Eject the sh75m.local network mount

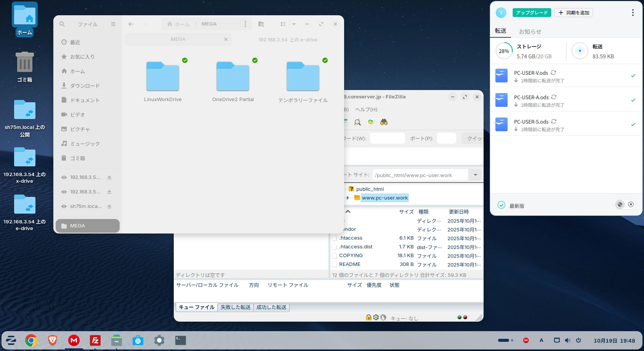[x=109, y=206]
